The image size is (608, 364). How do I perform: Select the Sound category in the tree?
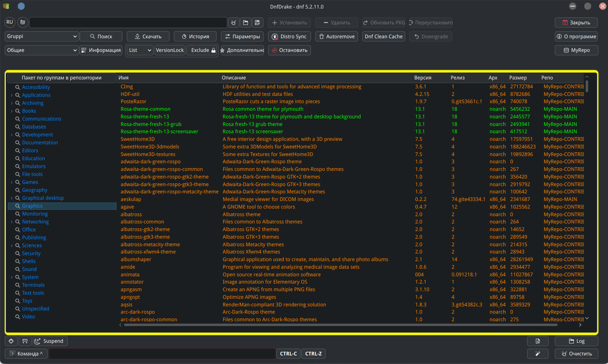coord(29,269)
